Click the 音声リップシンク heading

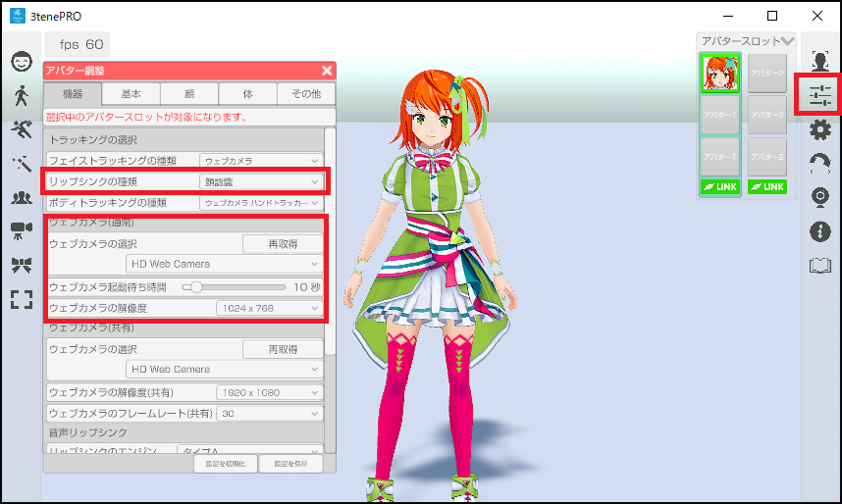pos(88,432)
